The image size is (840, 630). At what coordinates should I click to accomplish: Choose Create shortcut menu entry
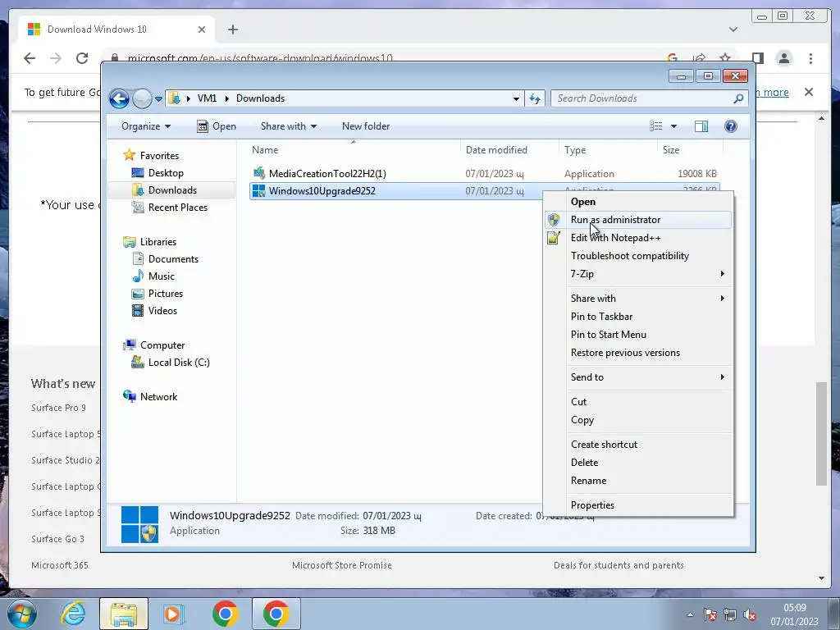[637, 445]
